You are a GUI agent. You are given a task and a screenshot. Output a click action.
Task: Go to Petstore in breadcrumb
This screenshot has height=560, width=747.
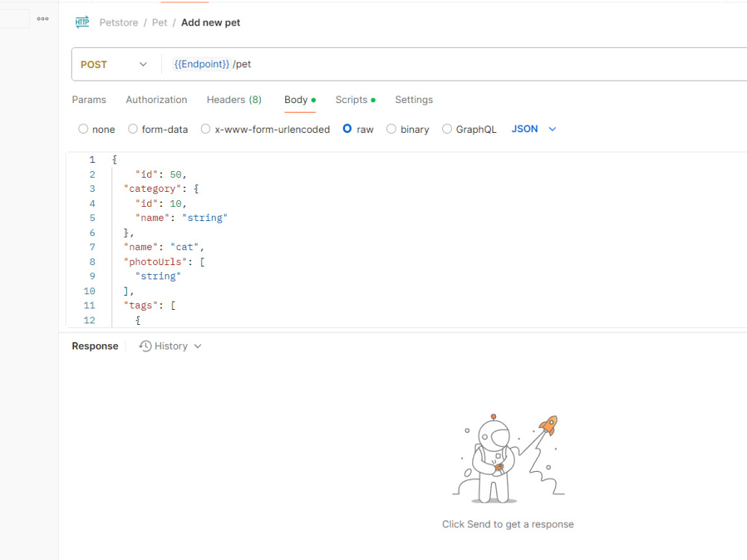pyautogui.click(x=119, y=22)
